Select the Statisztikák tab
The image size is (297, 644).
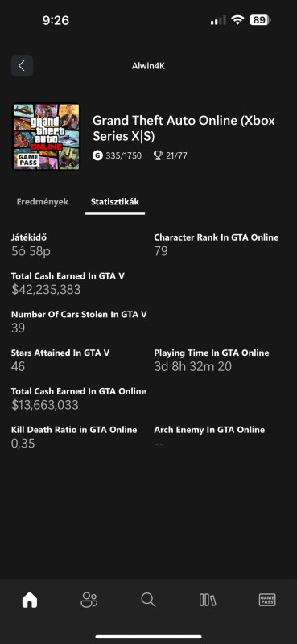point(114,202)
